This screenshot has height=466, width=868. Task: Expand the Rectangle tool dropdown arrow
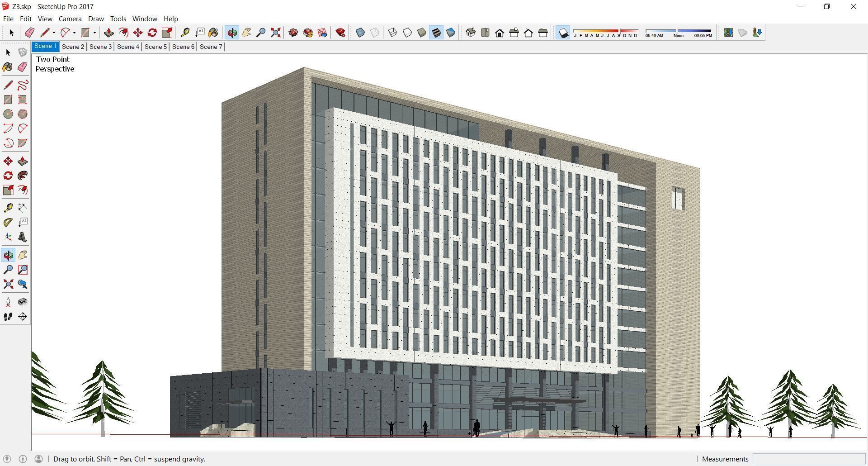click(x=94, y=33)
